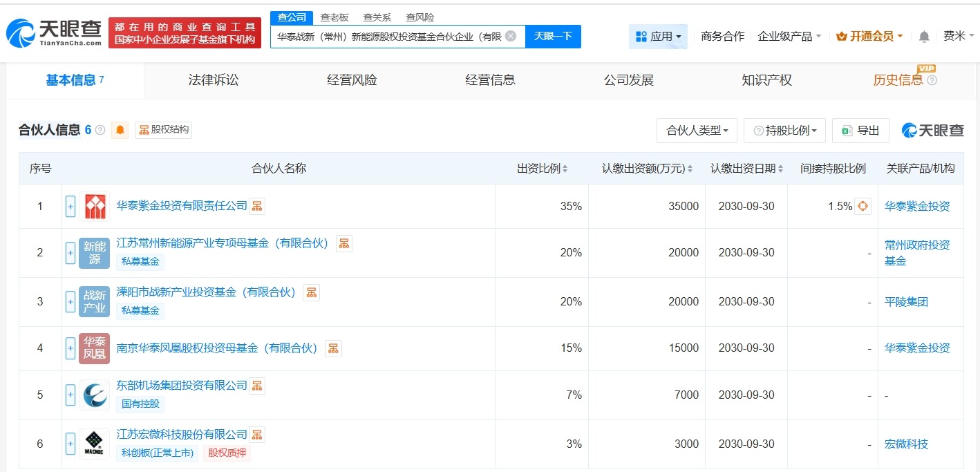This screenshot has width=980, height=472.
Task: Open the 合伙人类型 filter dropdown
Action: [696, 130]
